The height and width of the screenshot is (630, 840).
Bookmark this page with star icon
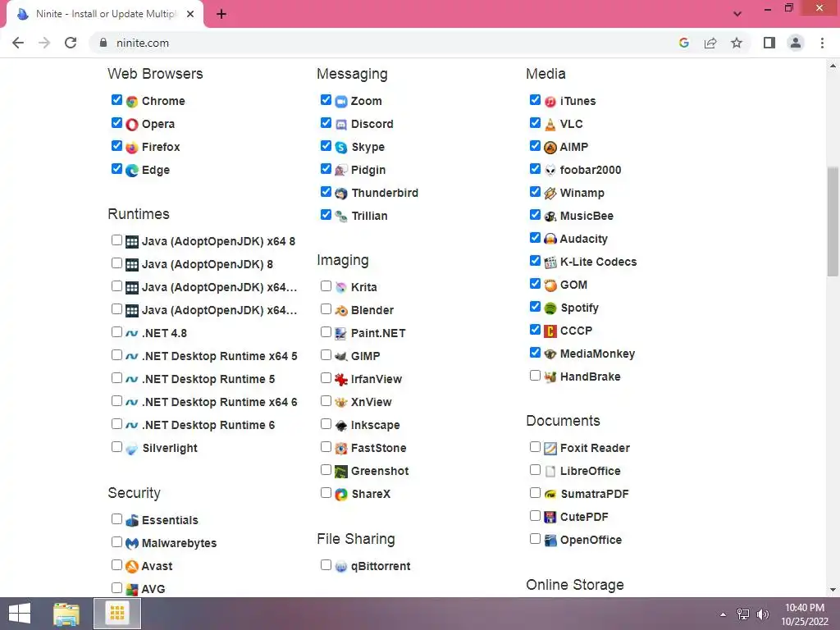coord(737,43)
